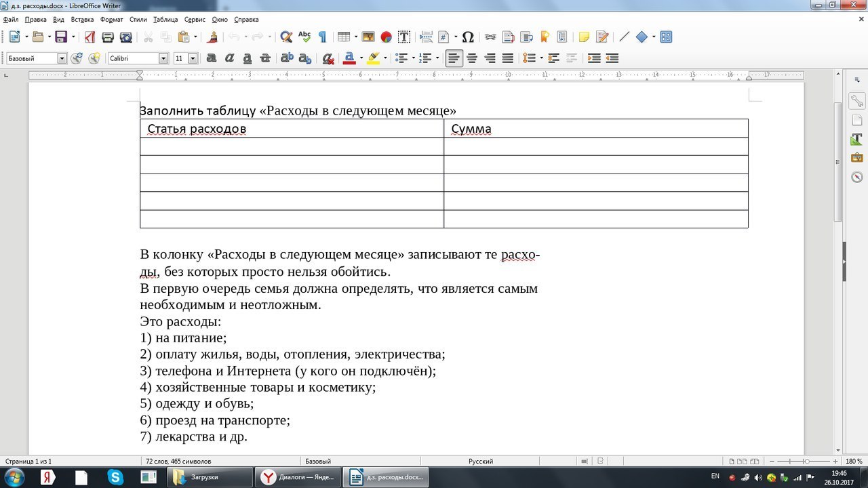This screenshot has width=868, height=488.
Task: Toggle justified paragraph alignment
Action: click(507, 58)
